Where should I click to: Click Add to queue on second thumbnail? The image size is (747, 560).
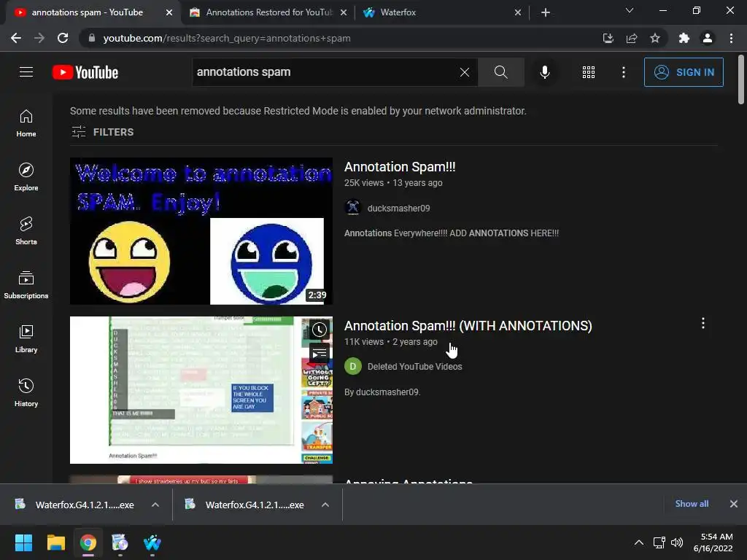coord(320,354)
